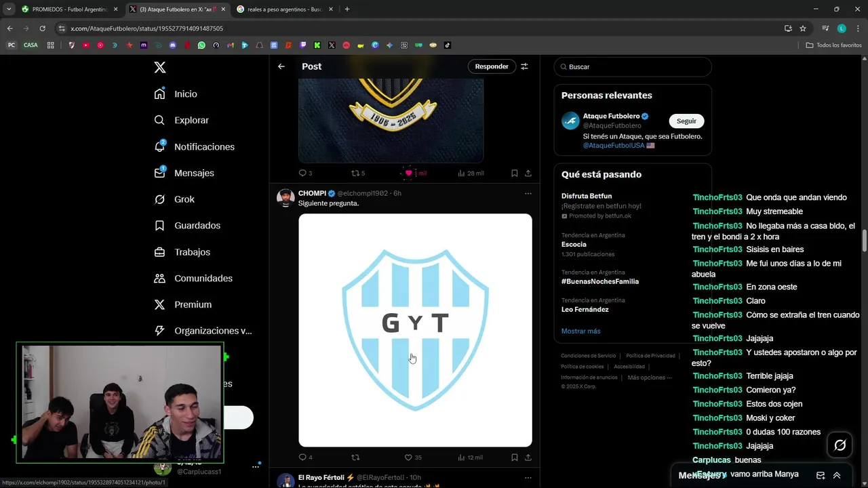868x488 pixels.
Task: Reply to CHOMPI's post with 4 comments
Action: [306, 457]
